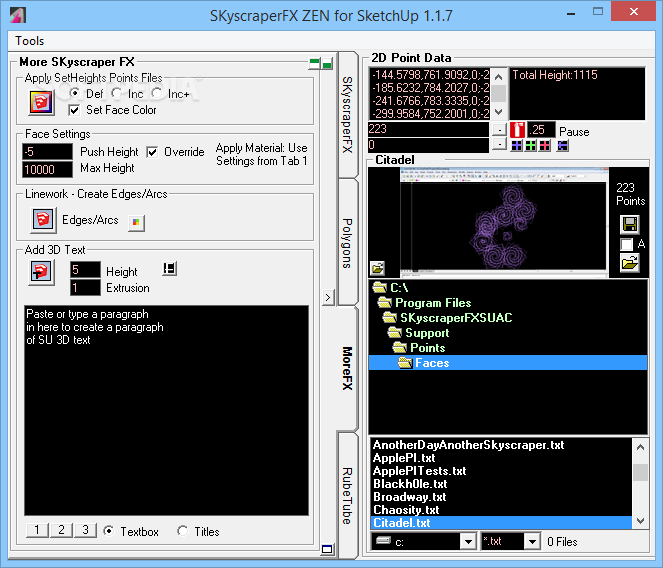This screenshot has height=568, width=663.
Task: Select the Inc+ radio option
Action: pyautogui.click(x=156, y=93)
